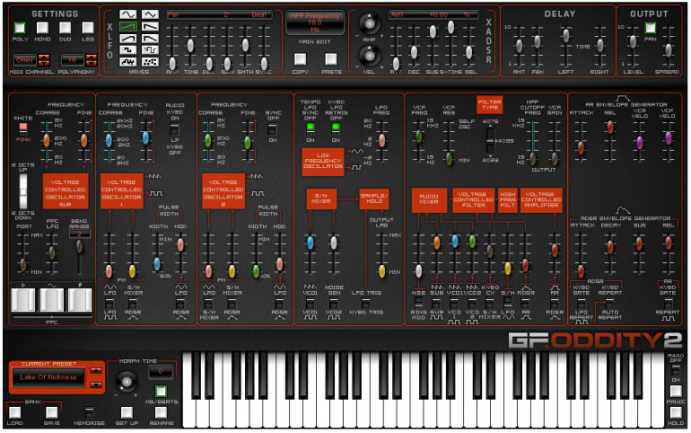Click the VEL knob in XADSR section
Screen dimensions: 691x433
tap(369, 56)
